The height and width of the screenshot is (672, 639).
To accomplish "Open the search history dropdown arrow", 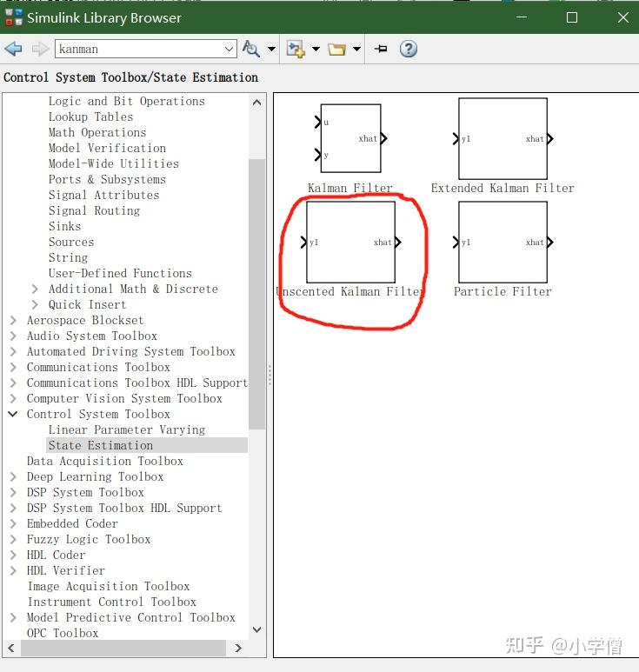I will point(230,49).
